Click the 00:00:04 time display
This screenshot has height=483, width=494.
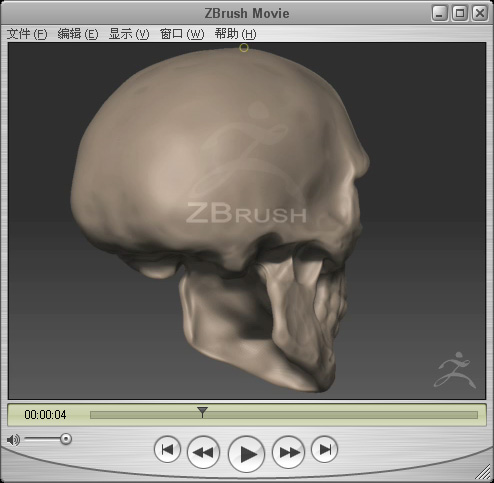click(x=45, y=415)
